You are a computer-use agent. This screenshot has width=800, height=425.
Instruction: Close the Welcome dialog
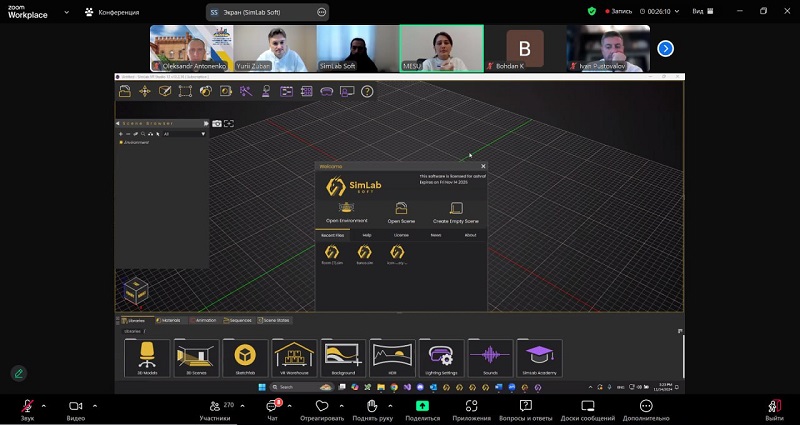coord(483,166)
